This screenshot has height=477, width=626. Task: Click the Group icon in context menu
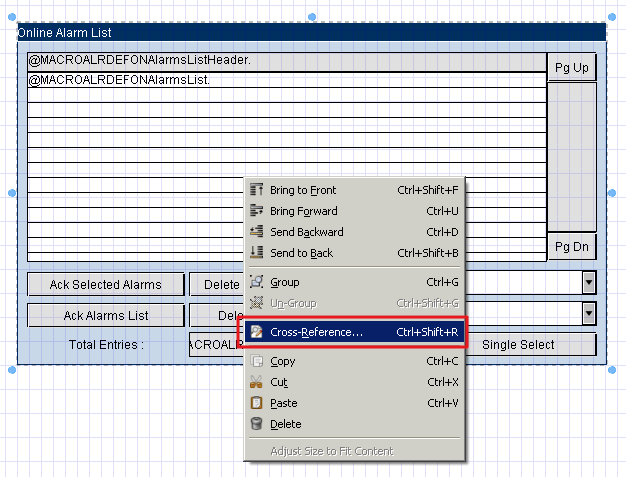point(256,282)
